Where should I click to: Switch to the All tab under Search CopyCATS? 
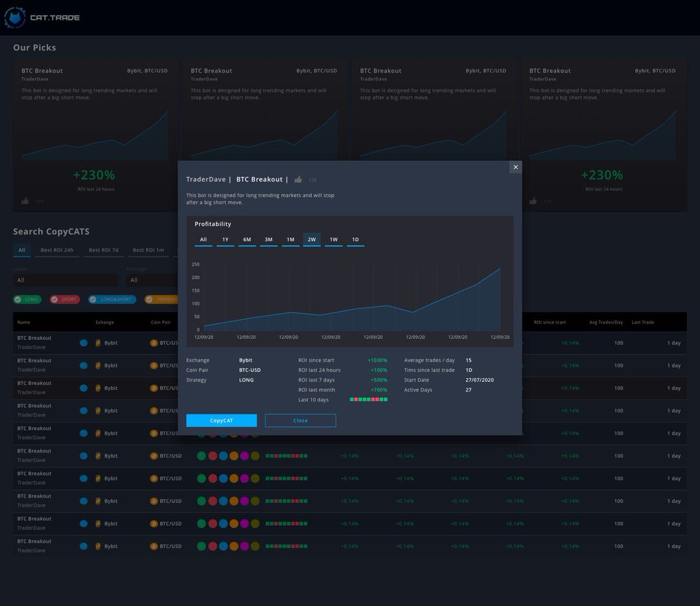(x=22, y=250)
